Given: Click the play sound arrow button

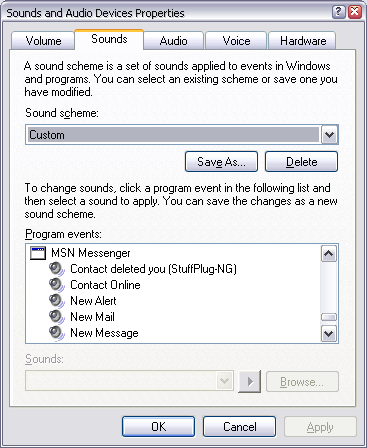Looking at the screenshot, I should (249, 381).
